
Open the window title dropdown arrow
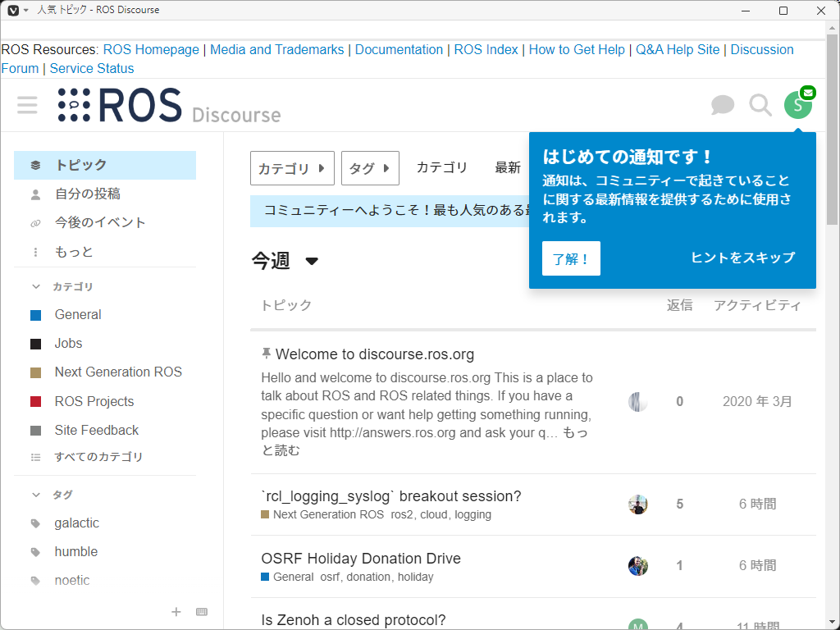tap(25, 10)
